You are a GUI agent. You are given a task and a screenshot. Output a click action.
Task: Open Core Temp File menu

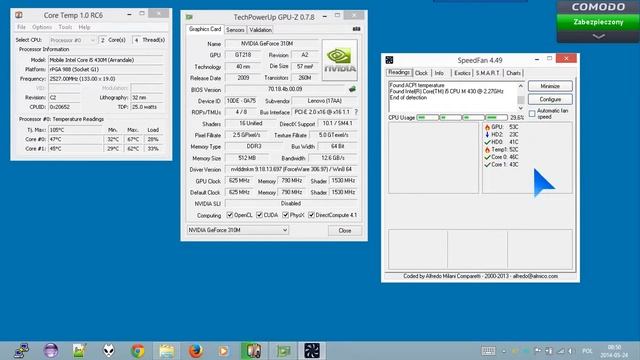coord(21,27)
